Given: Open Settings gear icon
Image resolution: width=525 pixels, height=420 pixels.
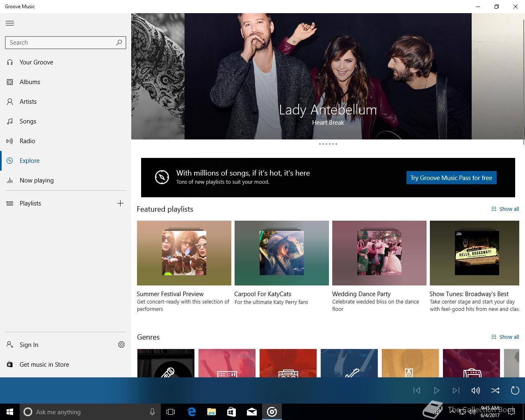Looking at the screenshot, I should (121, 345).
